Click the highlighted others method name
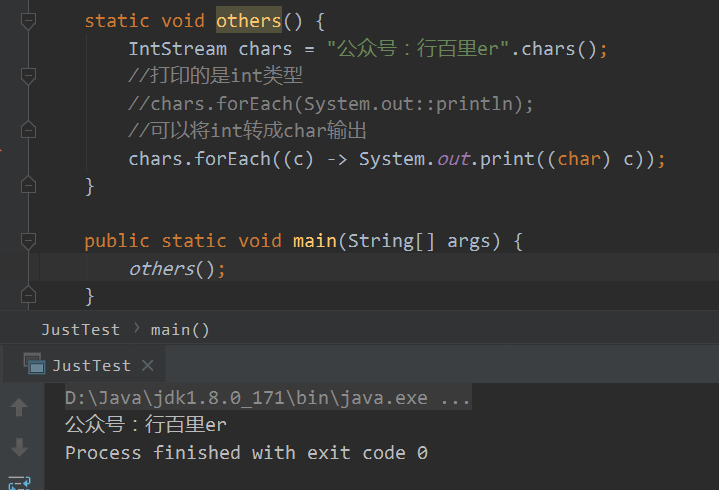 [x=249, y=21]
